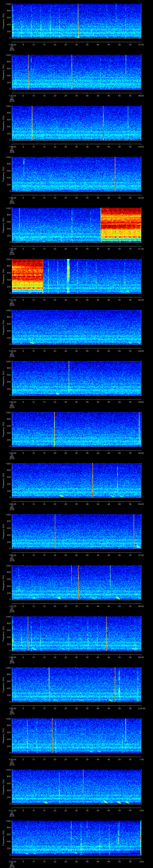
Task: Click the red vertical spike in the 1:49:00 panel
Action: (115, 174)
